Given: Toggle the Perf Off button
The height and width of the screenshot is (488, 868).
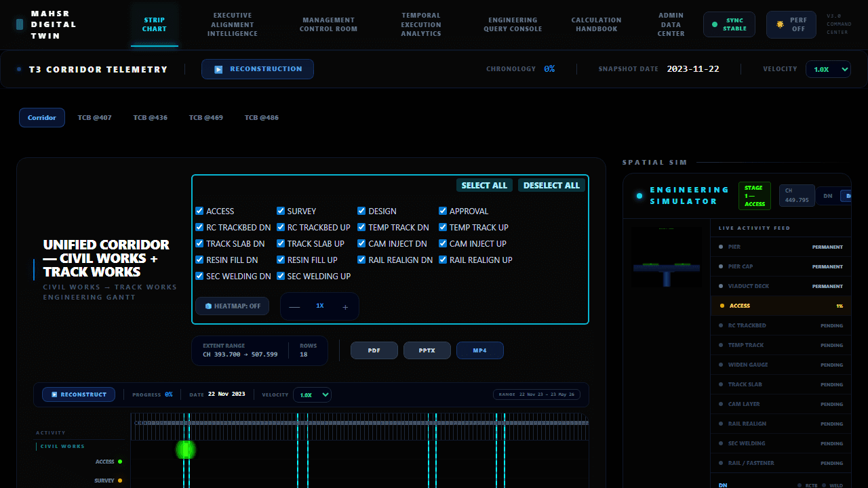Looking at the screenshot, I should pyautogui.click(x=791, y=24).
